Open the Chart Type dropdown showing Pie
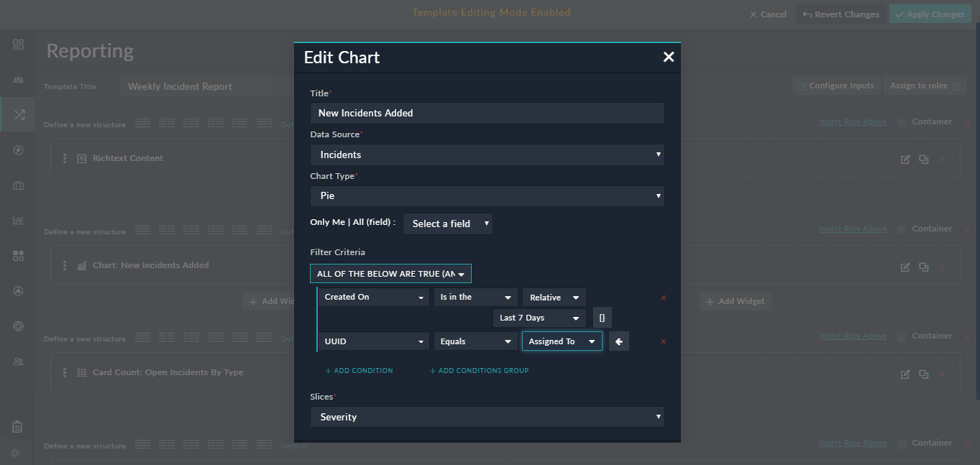This screenshot has width=980, height=465. click(487, 195)
